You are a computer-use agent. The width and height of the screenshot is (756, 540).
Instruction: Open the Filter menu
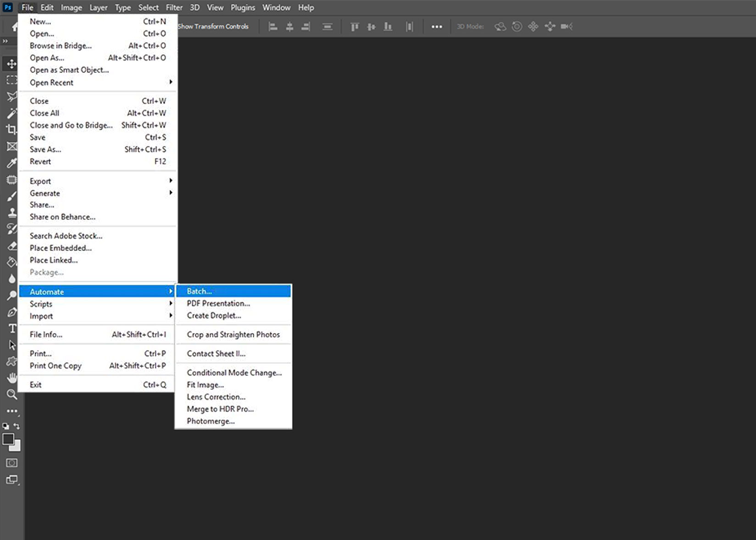click(174, 7)
